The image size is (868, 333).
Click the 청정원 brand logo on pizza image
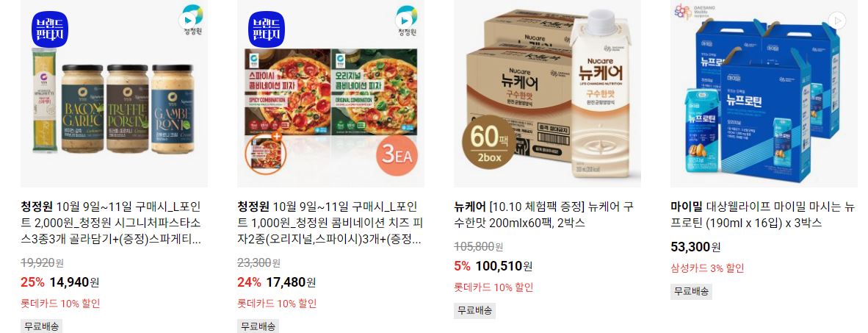point(408,19)
